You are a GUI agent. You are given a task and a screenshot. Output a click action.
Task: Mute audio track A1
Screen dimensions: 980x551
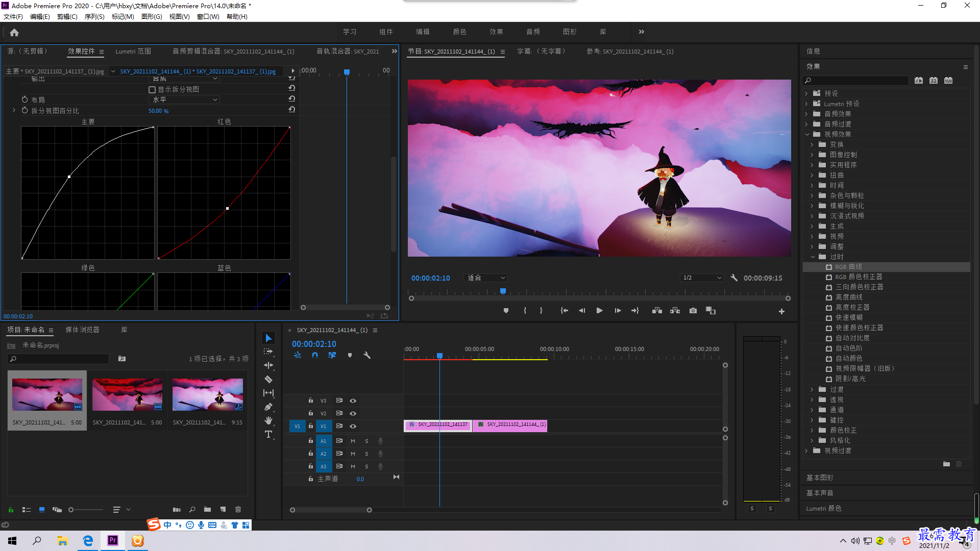(x=353, y=441)
